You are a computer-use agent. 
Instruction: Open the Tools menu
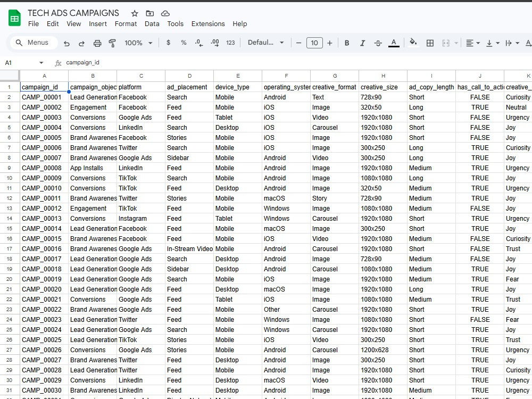point(175,24)
